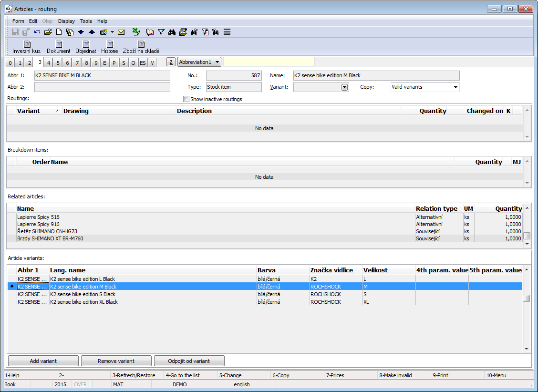538x392 pixels.
Task: Click the Add variant button
Action: tap(43, 361)
